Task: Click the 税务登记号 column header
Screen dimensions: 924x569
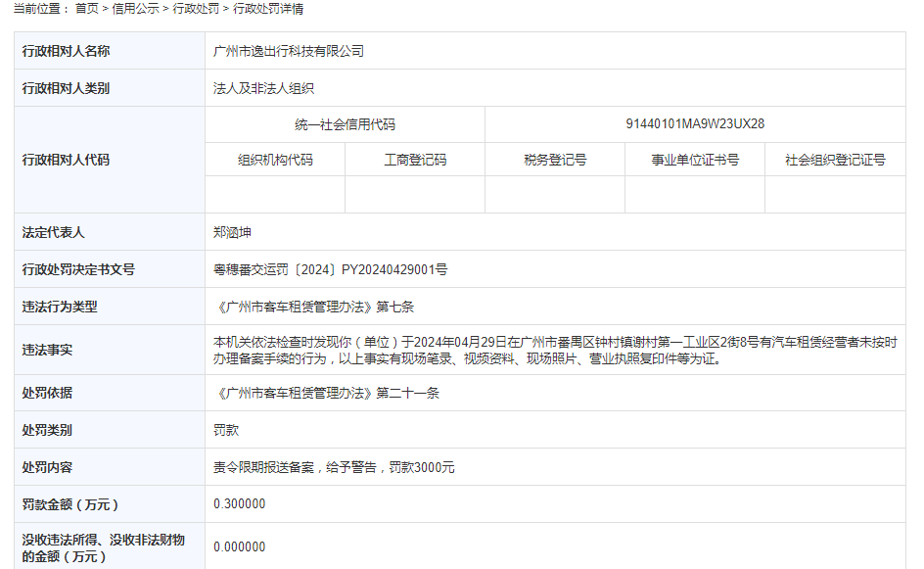Action: (x=555, y=160)
